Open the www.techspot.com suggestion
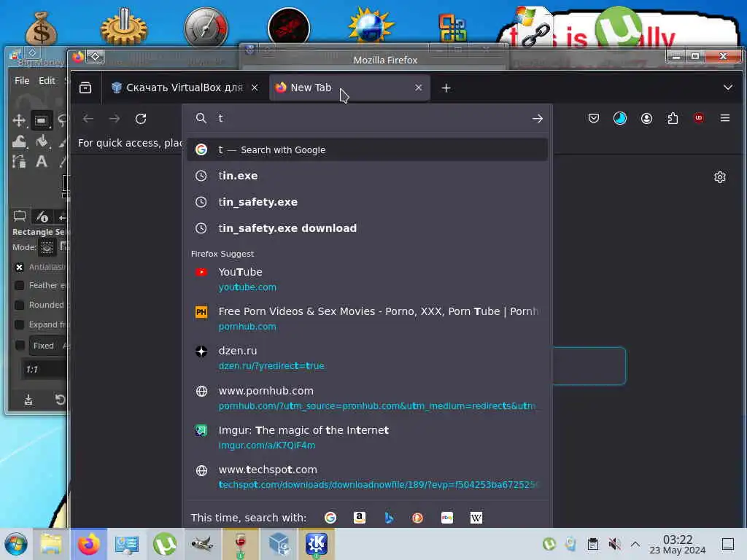 [x=368, y=477]
